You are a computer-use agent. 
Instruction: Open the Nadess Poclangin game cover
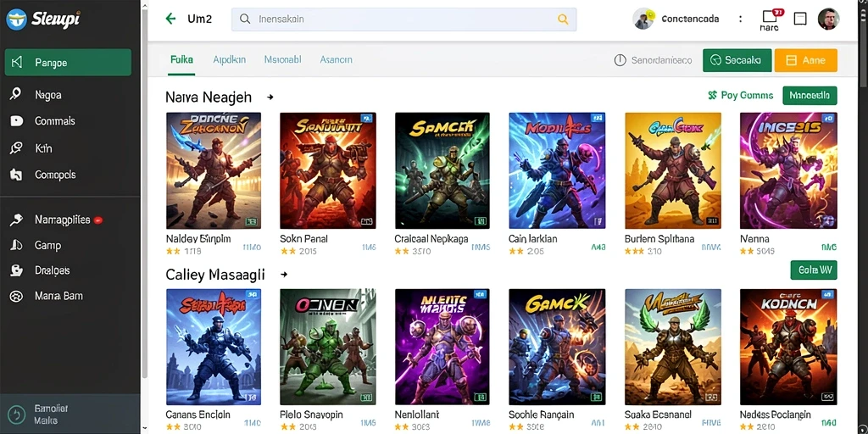click(788, 347)
